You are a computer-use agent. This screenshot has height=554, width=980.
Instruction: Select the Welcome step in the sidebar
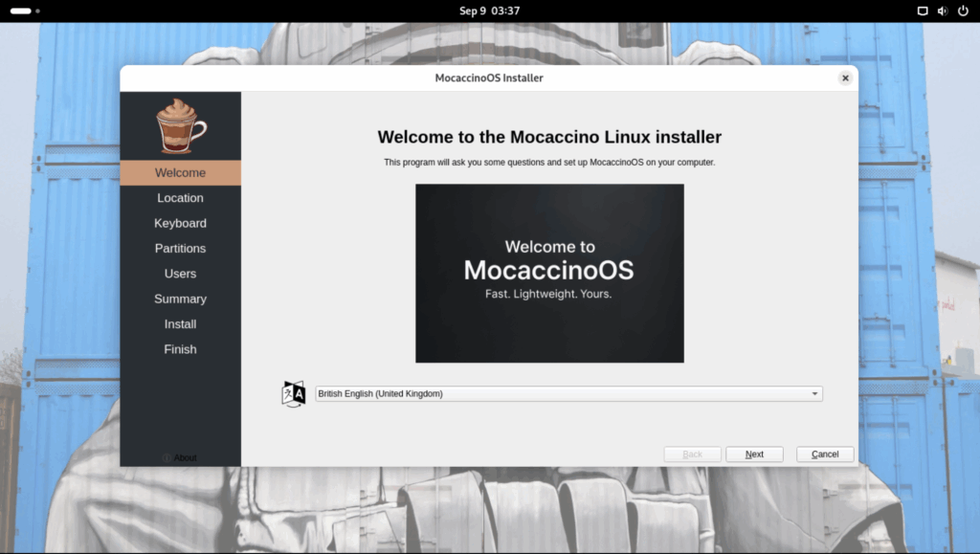[180, 173]
